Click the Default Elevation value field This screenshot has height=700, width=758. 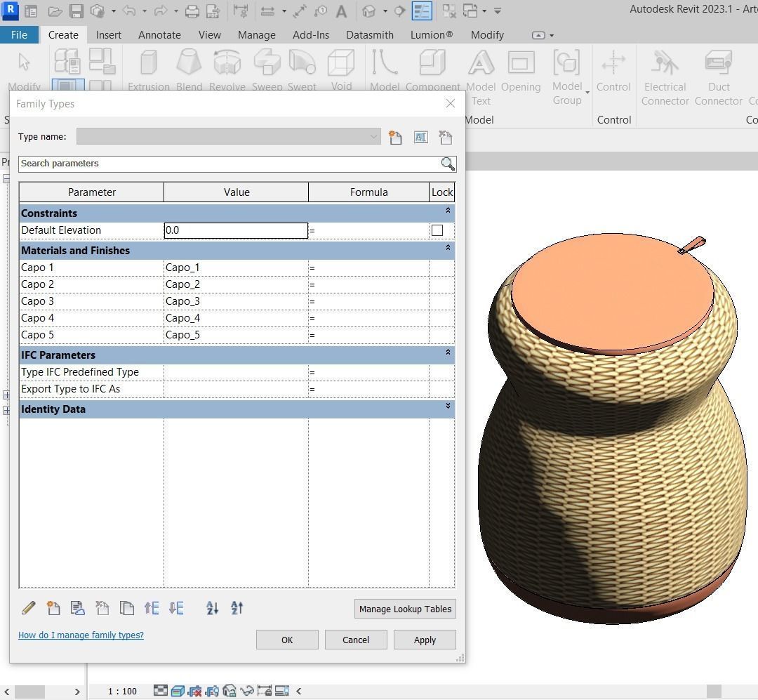click(x=236, y=230)
